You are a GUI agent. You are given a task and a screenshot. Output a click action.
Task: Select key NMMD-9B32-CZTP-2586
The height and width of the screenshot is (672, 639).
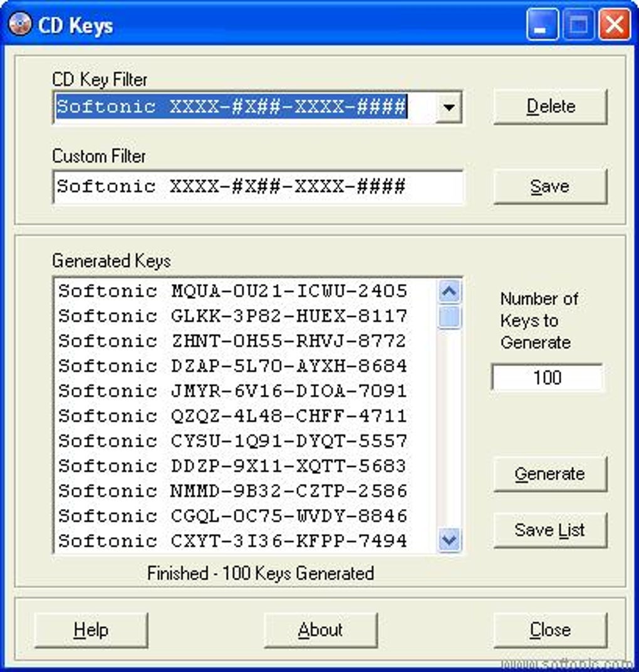232,491
